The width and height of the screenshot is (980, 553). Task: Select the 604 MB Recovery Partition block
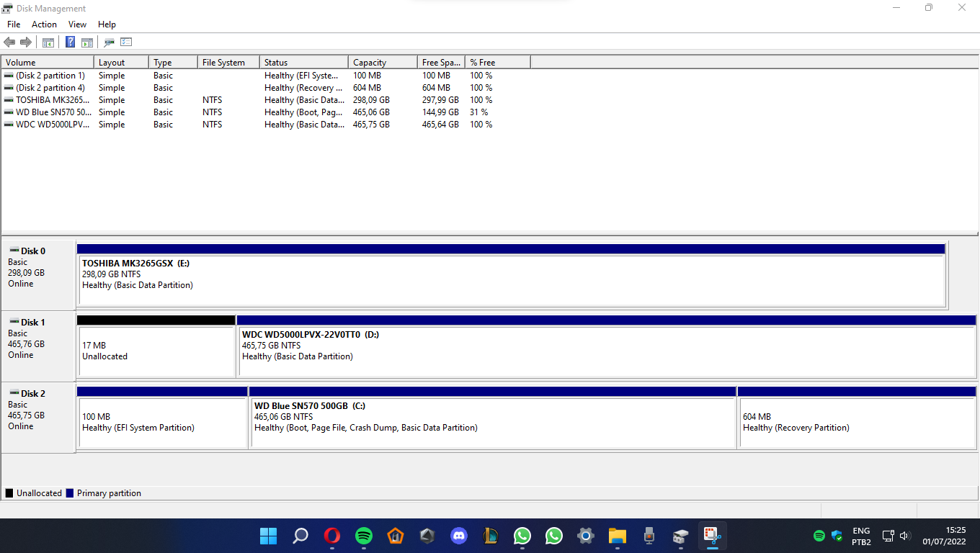click(857, 418)
